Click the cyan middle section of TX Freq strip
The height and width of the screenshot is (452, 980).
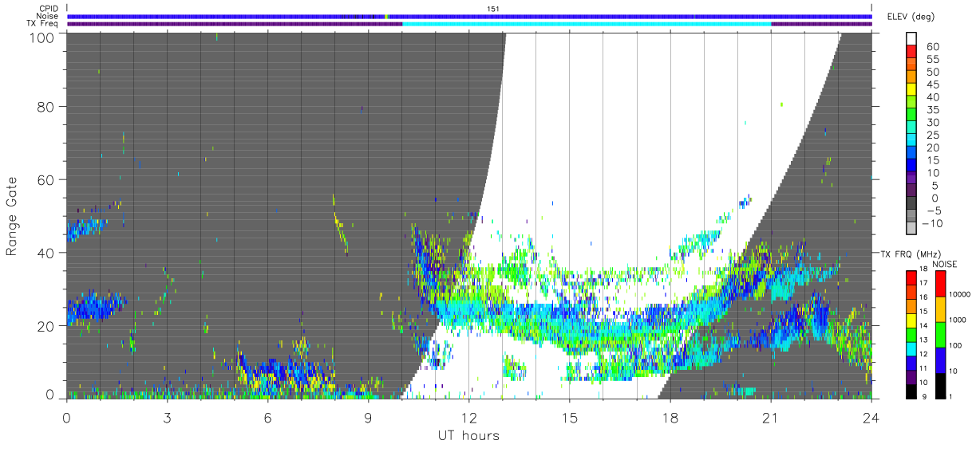pyautogui.click(x=587, y=24)
